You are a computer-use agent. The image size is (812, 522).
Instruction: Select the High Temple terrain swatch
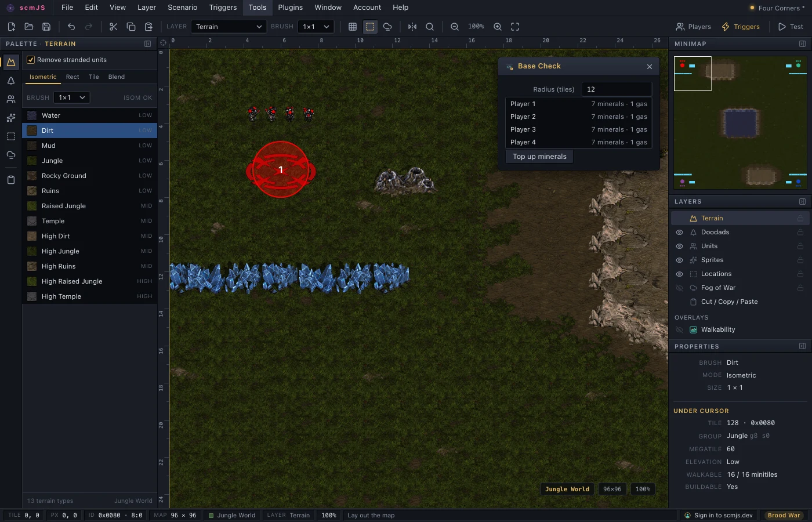[x=32, y=296]
